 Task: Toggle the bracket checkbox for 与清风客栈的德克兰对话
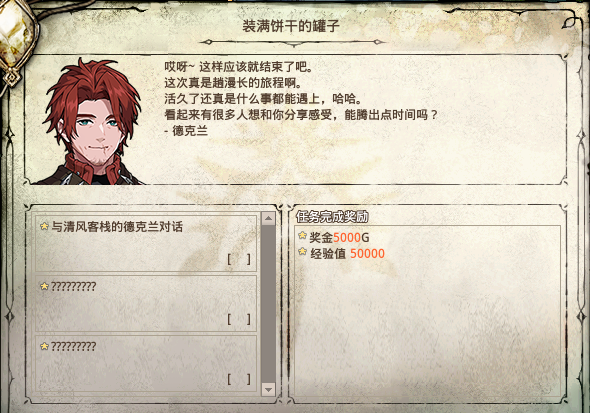[x=239, y=259]
